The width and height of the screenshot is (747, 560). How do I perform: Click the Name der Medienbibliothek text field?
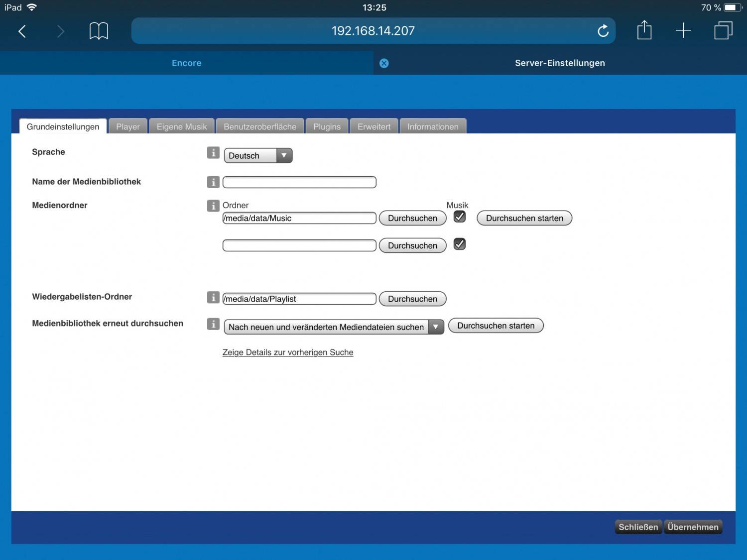coord(299,182)
